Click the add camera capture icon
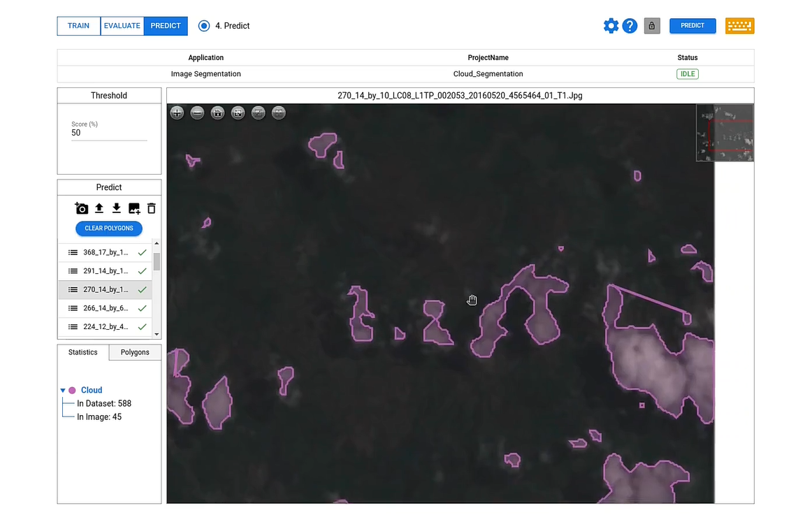Viewport: 812px width, 515px height. point(82,208)
